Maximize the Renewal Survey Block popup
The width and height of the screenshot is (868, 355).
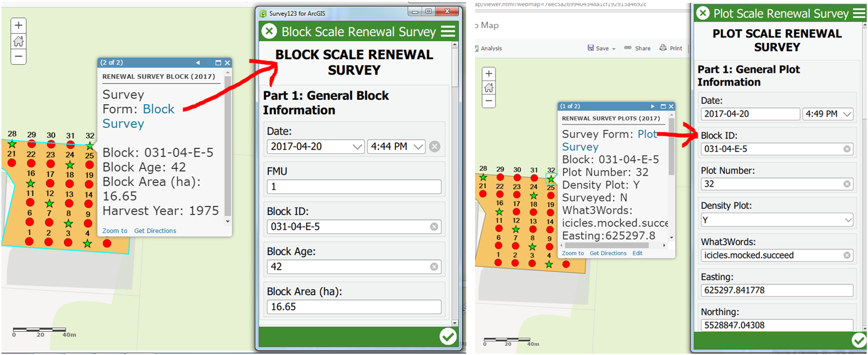(218, 63)
